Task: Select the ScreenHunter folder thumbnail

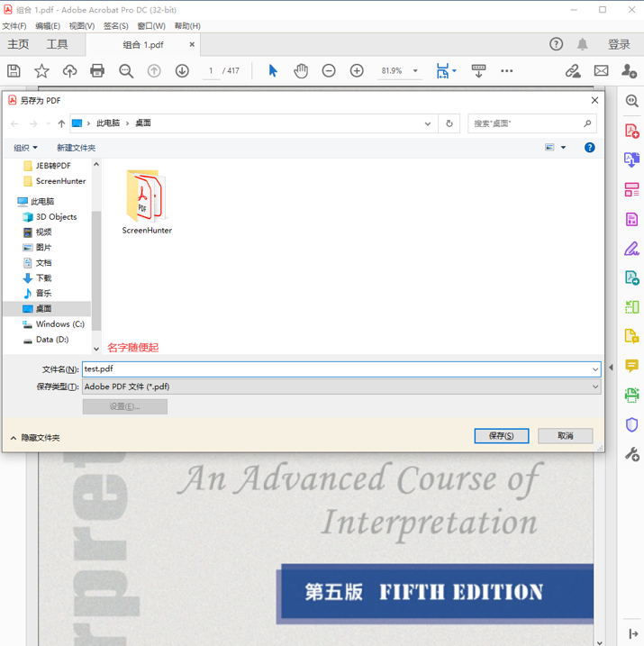Action: coord(147,202)
